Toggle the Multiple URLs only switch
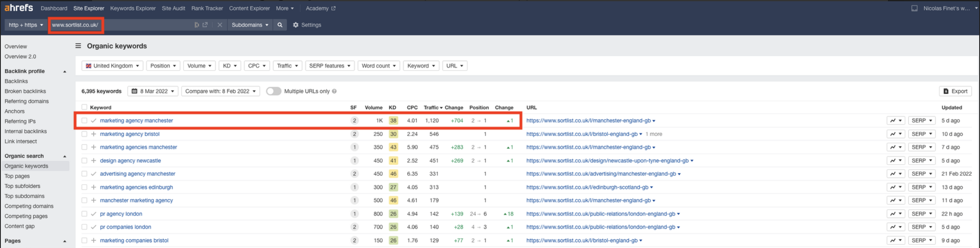This screenshot has height=248, width=980. 274,91
